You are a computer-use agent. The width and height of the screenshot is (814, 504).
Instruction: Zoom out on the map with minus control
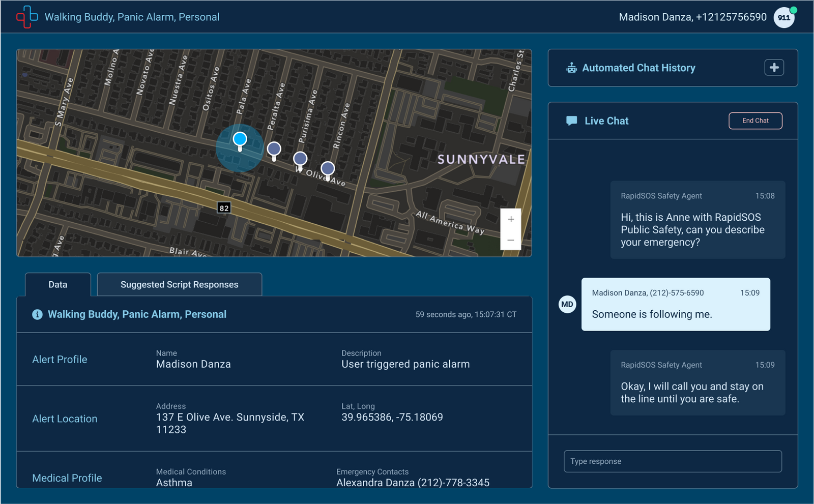click(x=510, y=239)
